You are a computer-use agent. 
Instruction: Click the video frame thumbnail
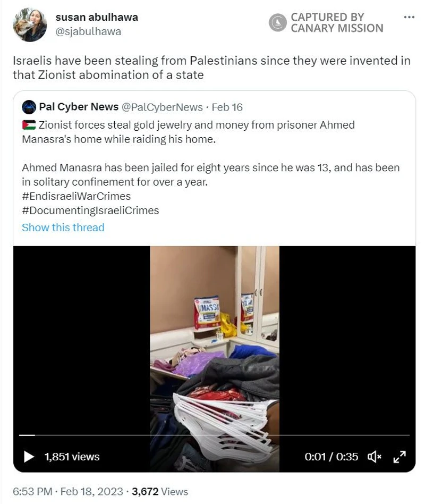point(215,341)
